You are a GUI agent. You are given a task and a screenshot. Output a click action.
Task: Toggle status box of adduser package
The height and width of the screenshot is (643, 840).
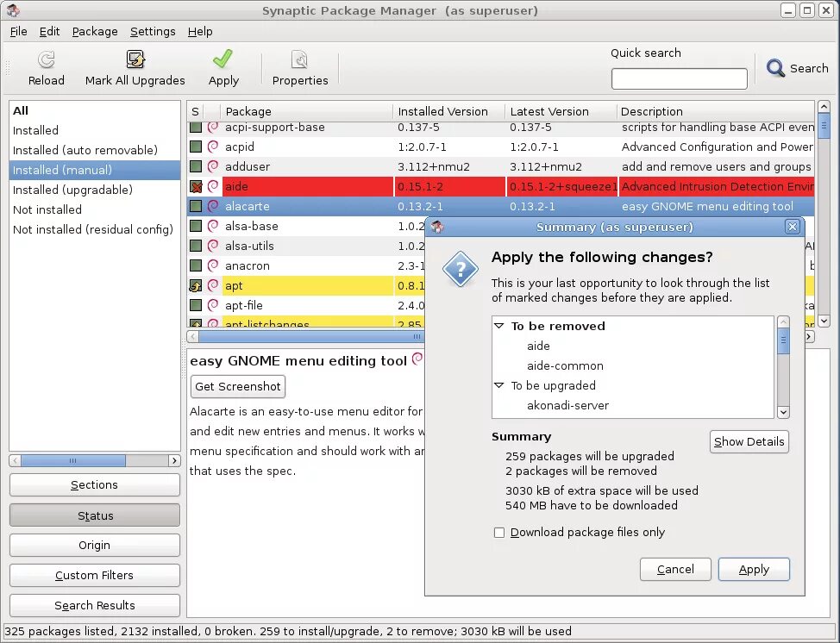196,166
